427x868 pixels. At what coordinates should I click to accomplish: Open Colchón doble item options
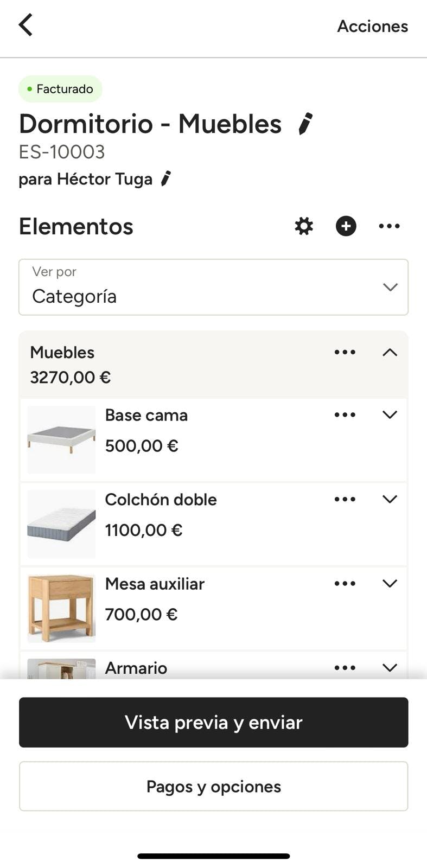(x=345, y=499)
